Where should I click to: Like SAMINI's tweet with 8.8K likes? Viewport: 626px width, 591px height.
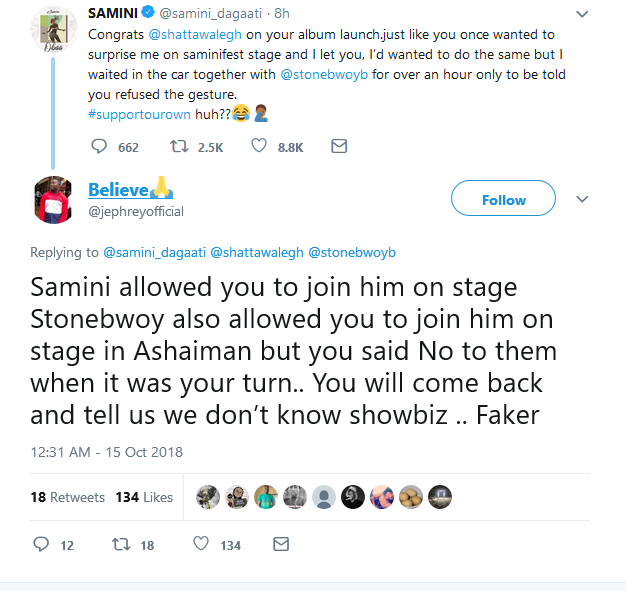[x=258, y=147]
